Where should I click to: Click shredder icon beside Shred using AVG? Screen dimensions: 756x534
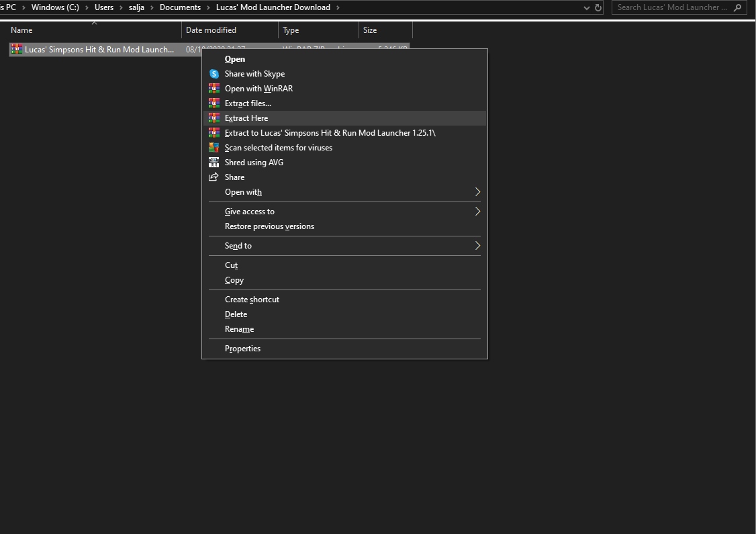[214, 163]
